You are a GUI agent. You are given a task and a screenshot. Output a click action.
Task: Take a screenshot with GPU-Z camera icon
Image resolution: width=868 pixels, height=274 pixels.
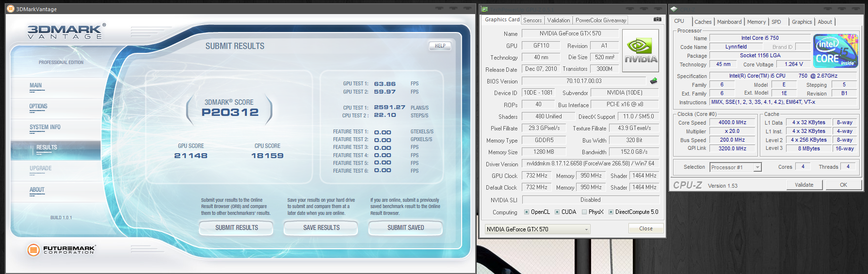657,19
